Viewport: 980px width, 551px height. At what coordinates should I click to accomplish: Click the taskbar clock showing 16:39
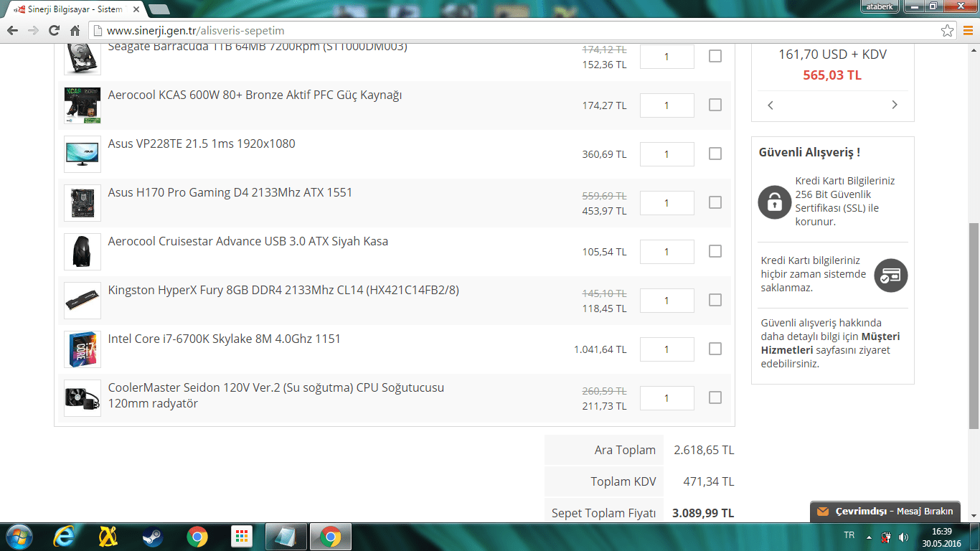(x=941, y=537)
